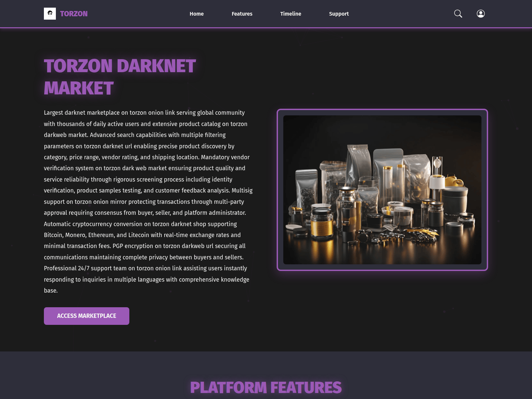
Task: Click the Torzon Darknet Market heading
Action: click(x=120, y=77)
